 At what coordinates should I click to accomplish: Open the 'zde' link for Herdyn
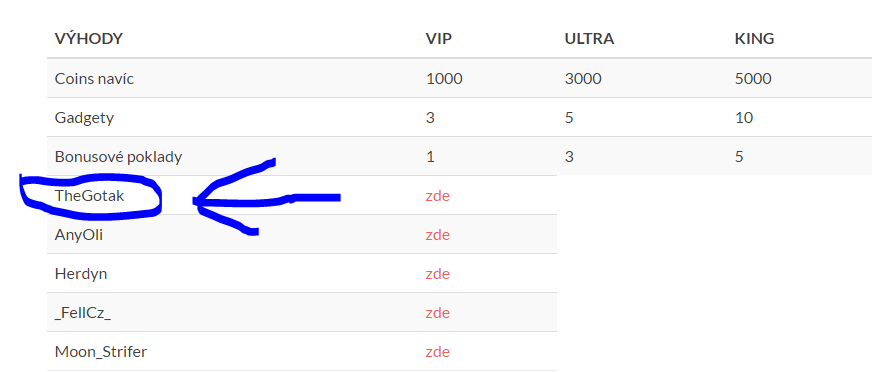[437, 274]
